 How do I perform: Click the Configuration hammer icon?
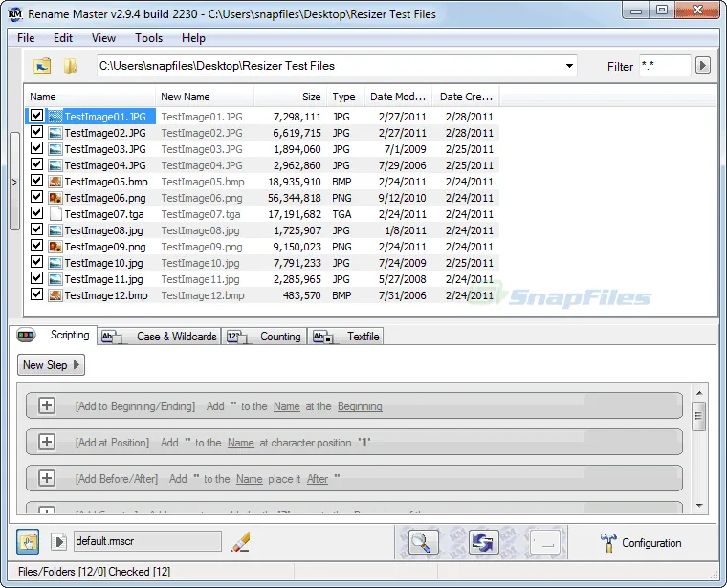point(607,542)
